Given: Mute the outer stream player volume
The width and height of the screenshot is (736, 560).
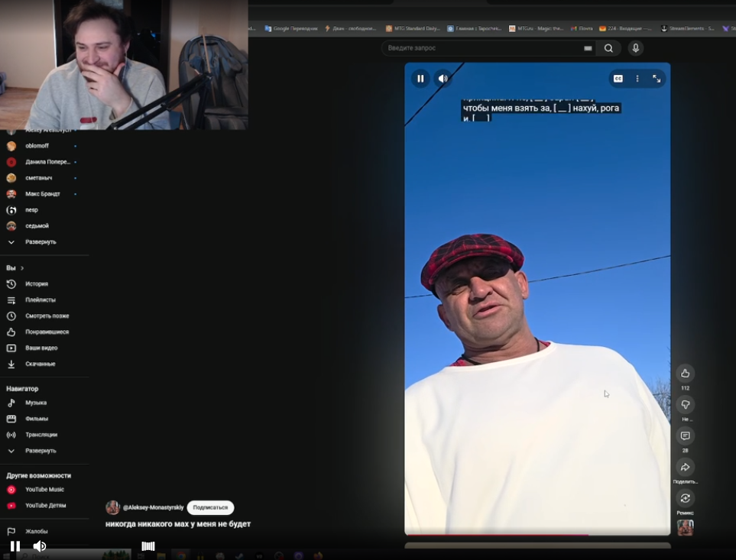Looking at the screenshot, I should point(40,546).
